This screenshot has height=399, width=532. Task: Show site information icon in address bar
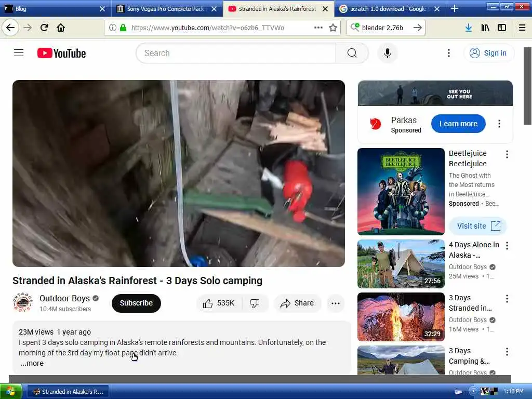click(x=113, y=28)
